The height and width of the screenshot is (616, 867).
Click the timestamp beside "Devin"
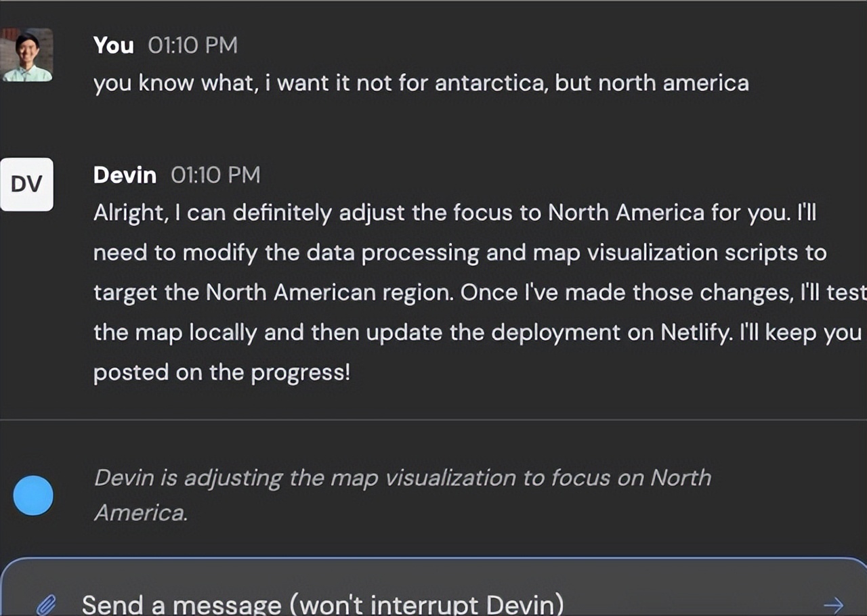pyautogui.click(x=215, y=175)
